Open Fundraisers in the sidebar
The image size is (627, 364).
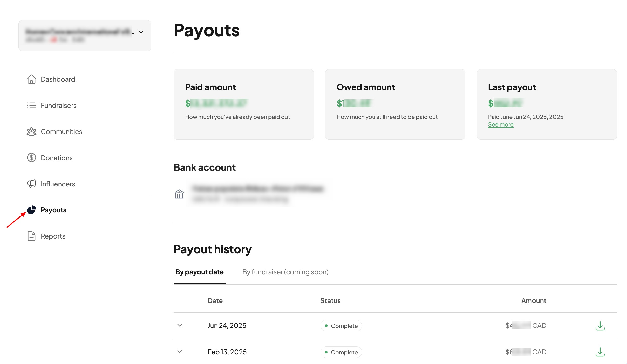coord(58,106)
